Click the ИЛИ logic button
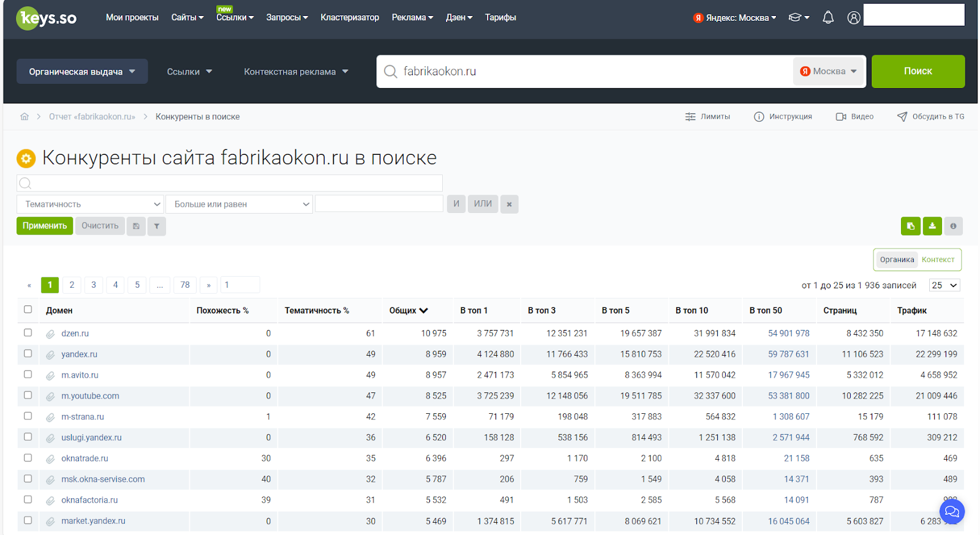The image size is (980, 535). [483, 204]
